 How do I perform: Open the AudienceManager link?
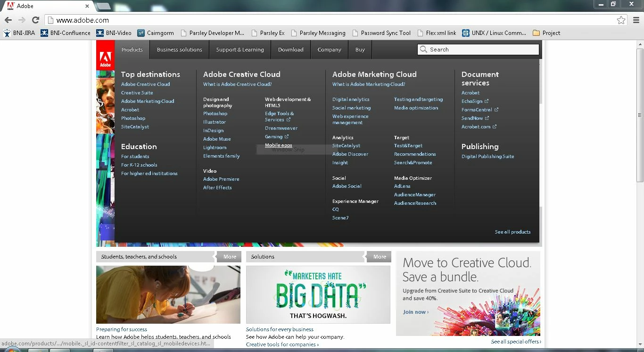point(415,195)
